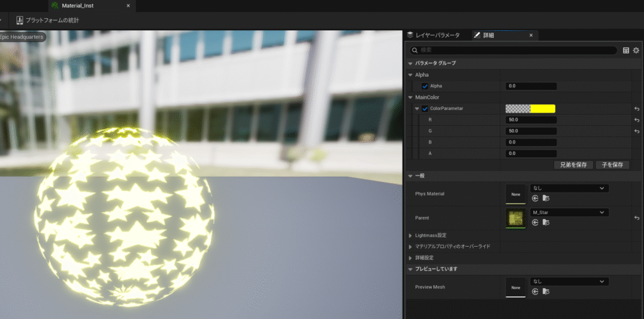Collapse the MainColor group
Screen dimensions: 644x319
coord(410,98)
